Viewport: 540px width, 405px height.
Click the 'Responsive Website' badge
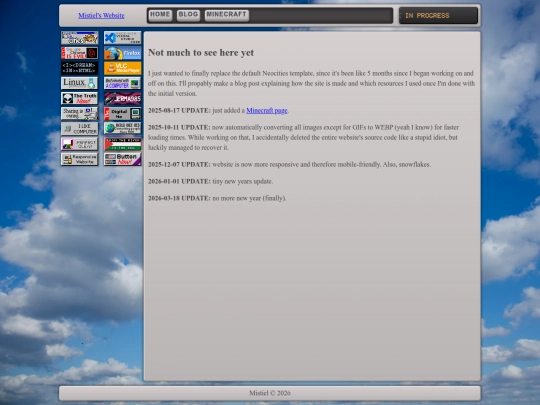[80, 159]
